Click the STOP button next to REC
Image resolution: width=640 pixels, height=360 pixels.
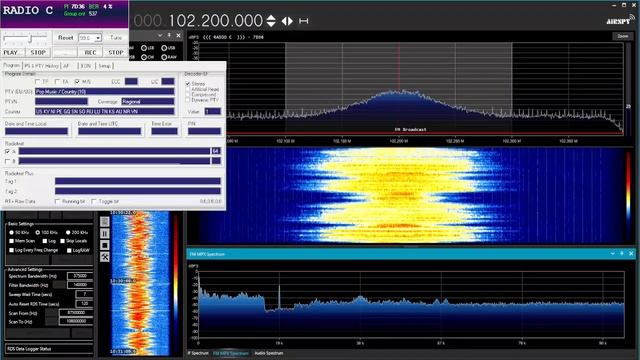(x=116, y=53)
